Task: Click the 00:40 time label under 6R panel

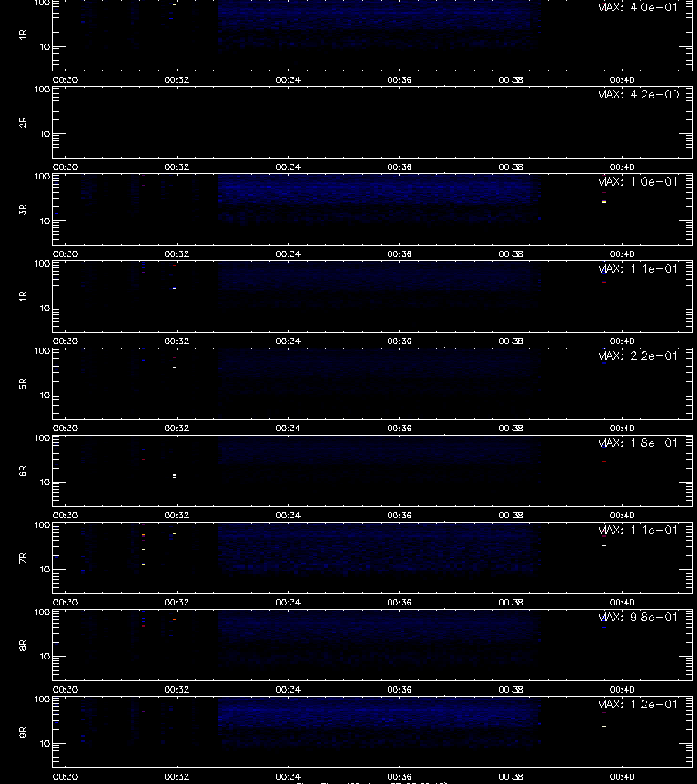Action: [622, 515]
